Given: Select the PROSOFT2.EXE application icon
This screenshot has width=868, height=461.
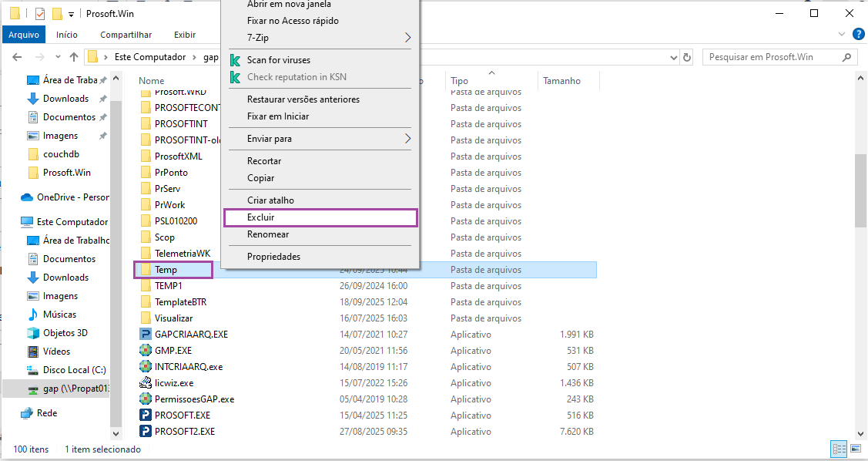Looking at the screenshot, I should (146, 432).
